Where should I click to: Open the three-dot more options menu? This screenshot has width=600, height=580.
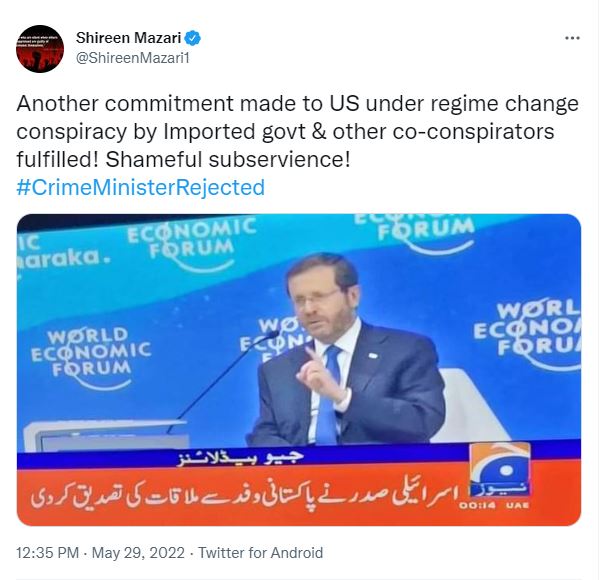click(572, 38)
